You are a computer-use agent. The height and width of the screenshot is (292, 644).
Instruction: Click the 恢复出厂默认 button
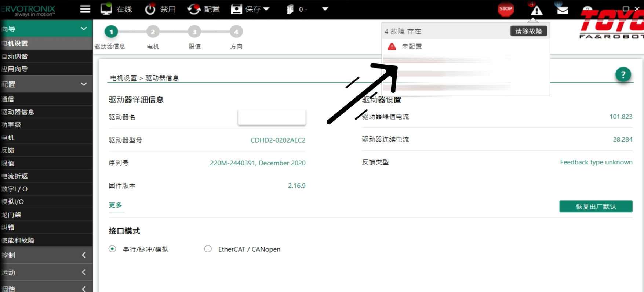[x=596, y=207]
